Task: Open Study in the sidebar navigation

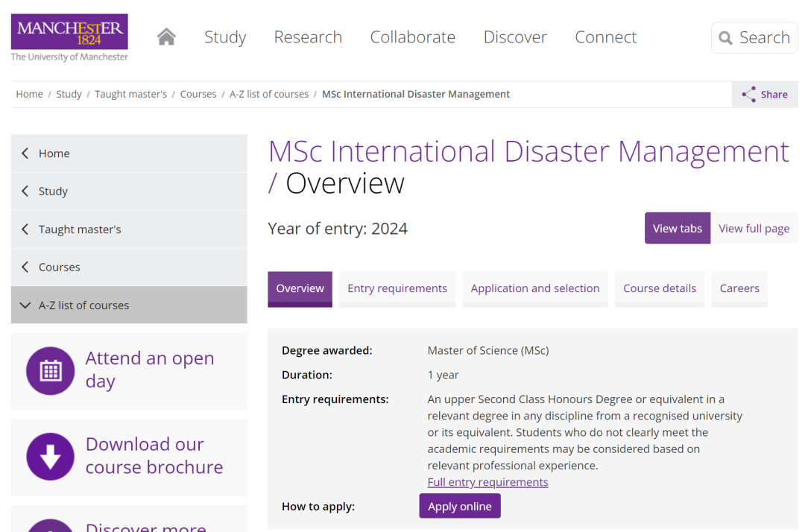Action: (129, 191)
